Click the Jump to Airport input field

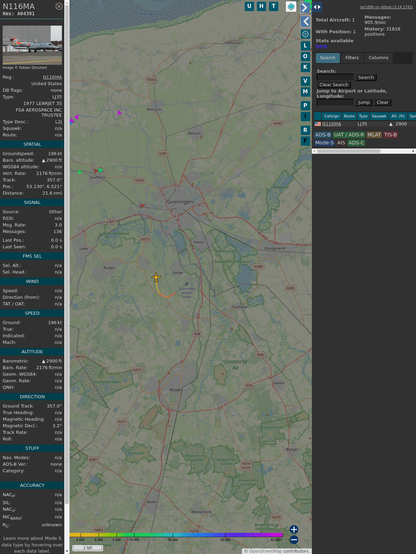point(335,102)
